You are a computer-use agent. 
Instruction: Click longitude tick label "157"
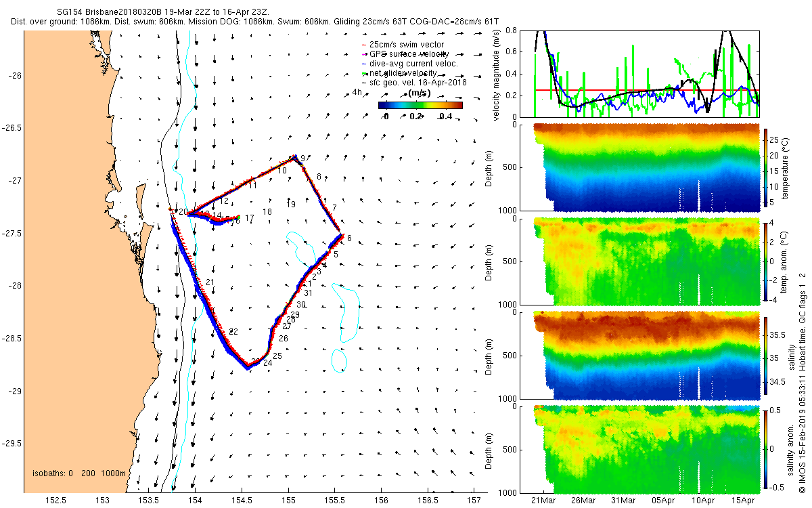point(473,501)
